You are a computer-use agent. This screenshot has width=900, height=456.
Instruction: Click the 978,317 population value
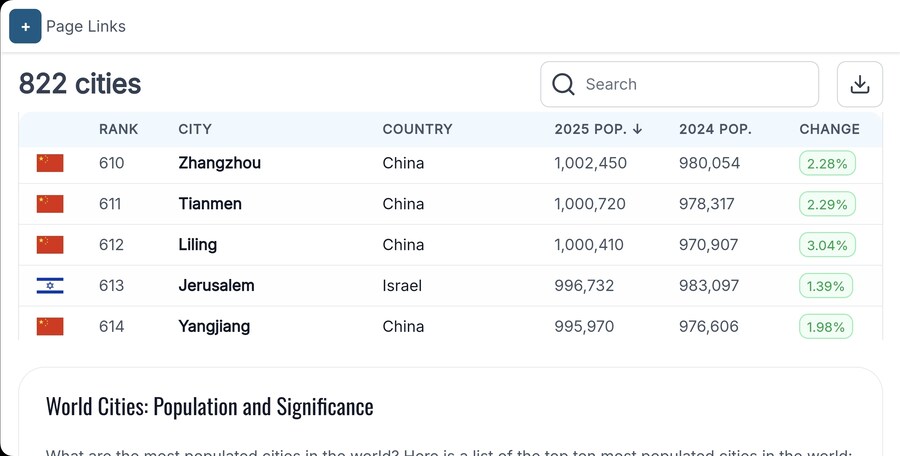(x=707, y=204)
